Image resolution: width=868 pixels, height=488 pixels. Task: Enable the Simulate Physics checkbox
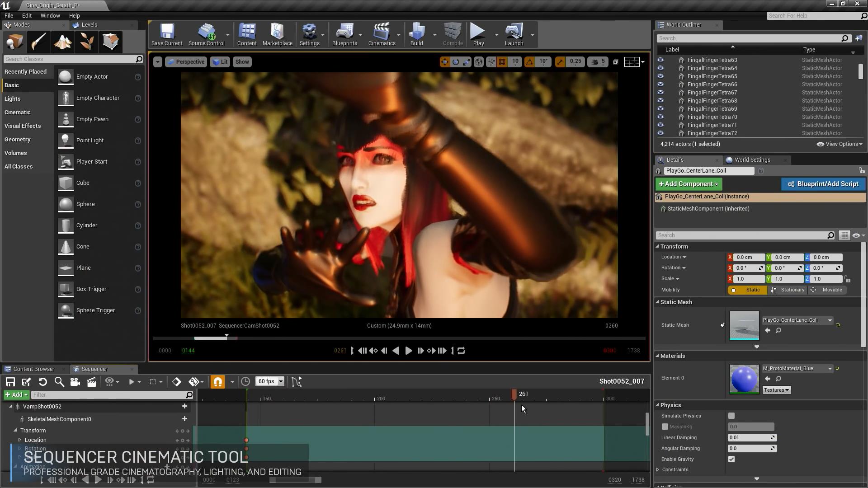(x=731, y=416)
